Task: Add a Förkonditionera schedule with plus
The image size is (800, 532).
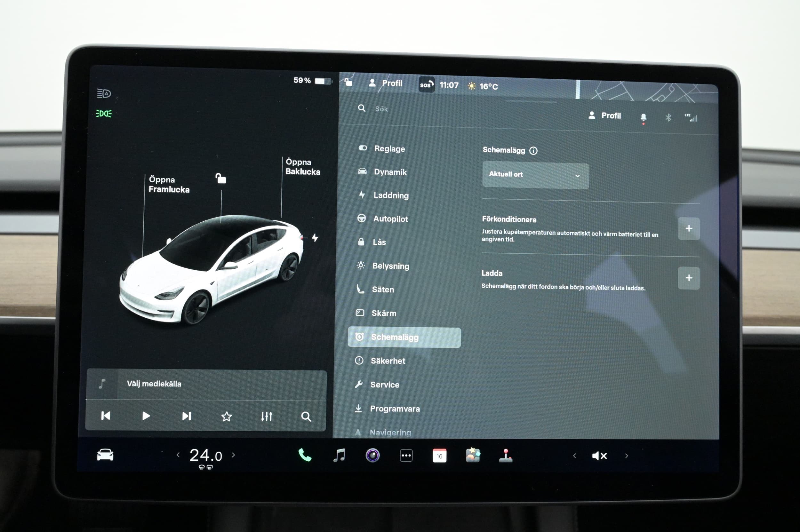Action: 688,229
